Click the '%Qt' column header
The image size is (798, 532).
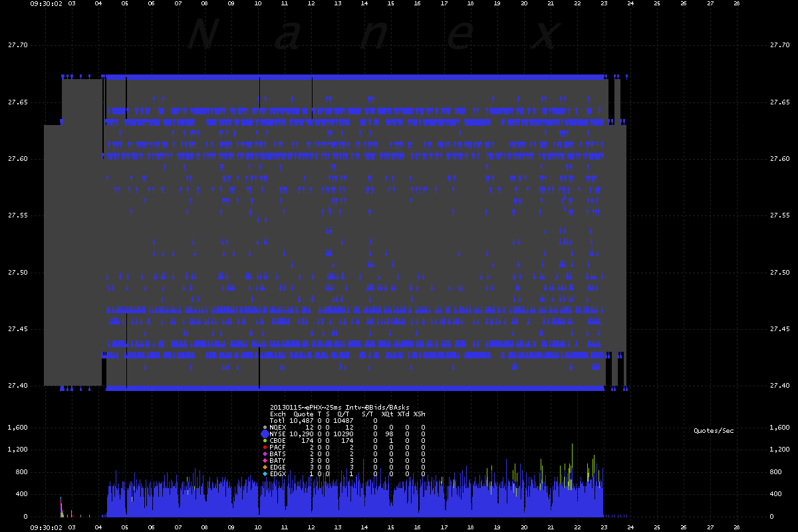[388, 414]
